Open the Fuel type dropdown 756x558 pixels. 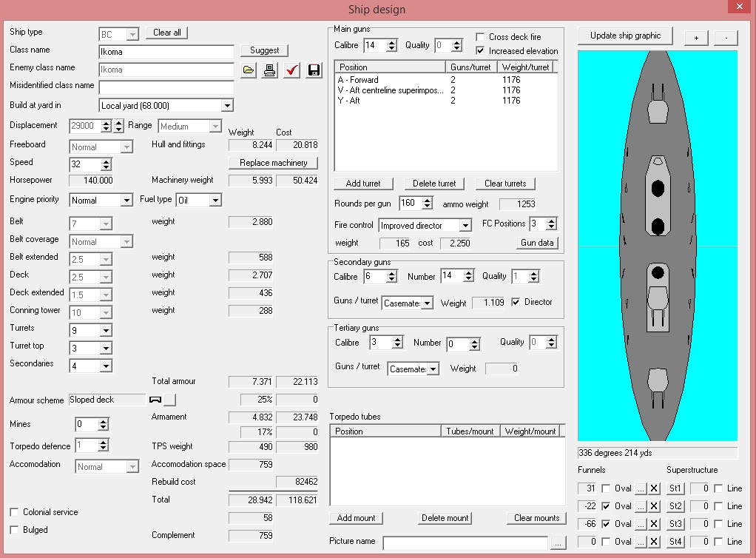[215, 200]
